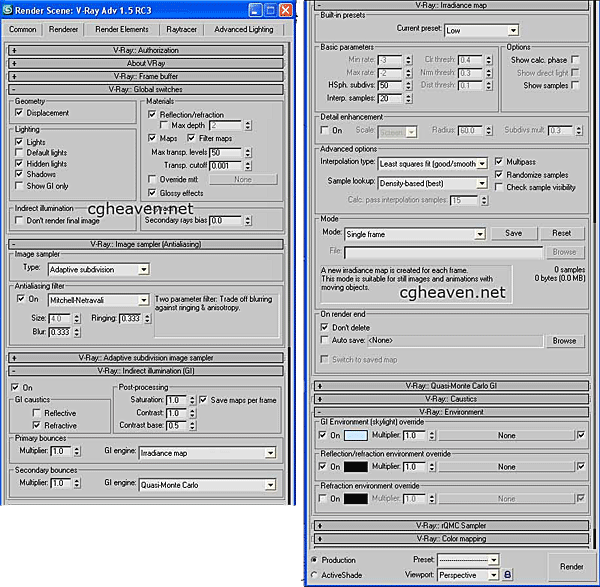Expand Adaptive subdivision image sampler rollout
Viewport: 600px width, 587px height.
tap(146, 358)
